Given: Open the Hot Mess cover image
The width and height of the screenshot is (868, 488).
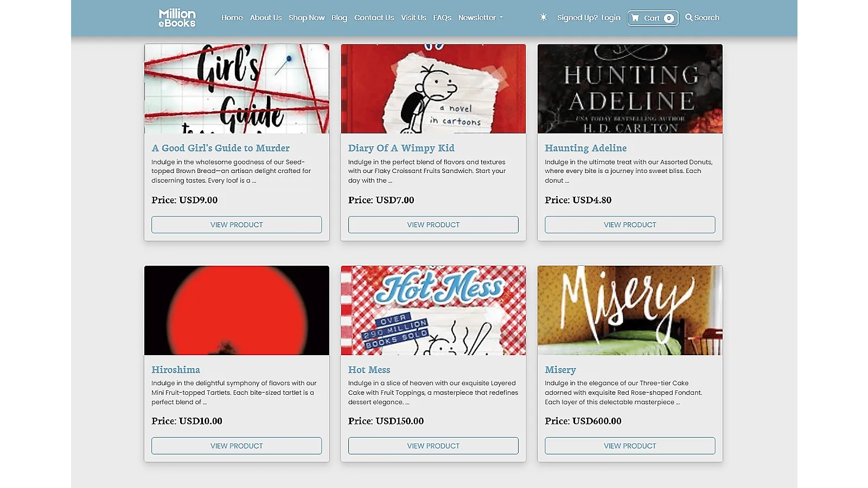Looking at the screenshot, I should 433,310.
